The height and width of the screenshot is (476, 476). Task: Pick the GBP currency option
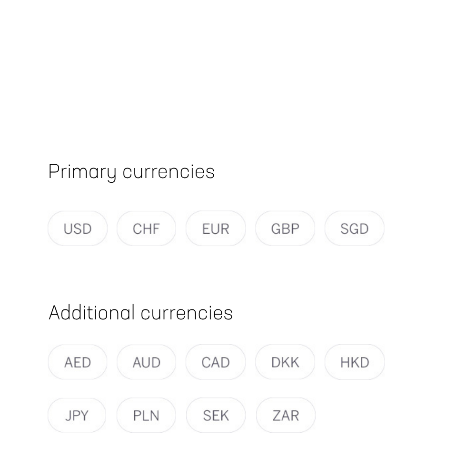point(285,228)
